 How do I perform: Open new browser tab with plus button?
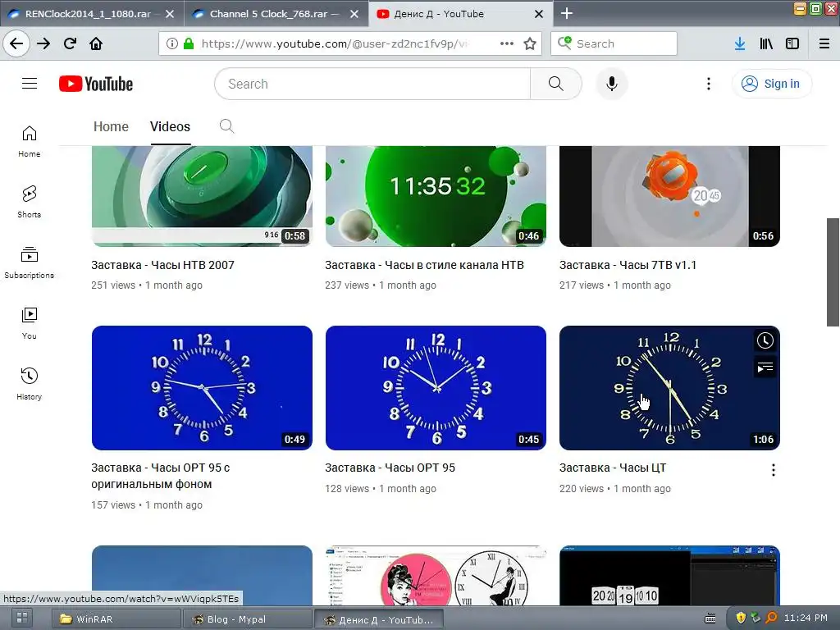click(x=566, y=13)
